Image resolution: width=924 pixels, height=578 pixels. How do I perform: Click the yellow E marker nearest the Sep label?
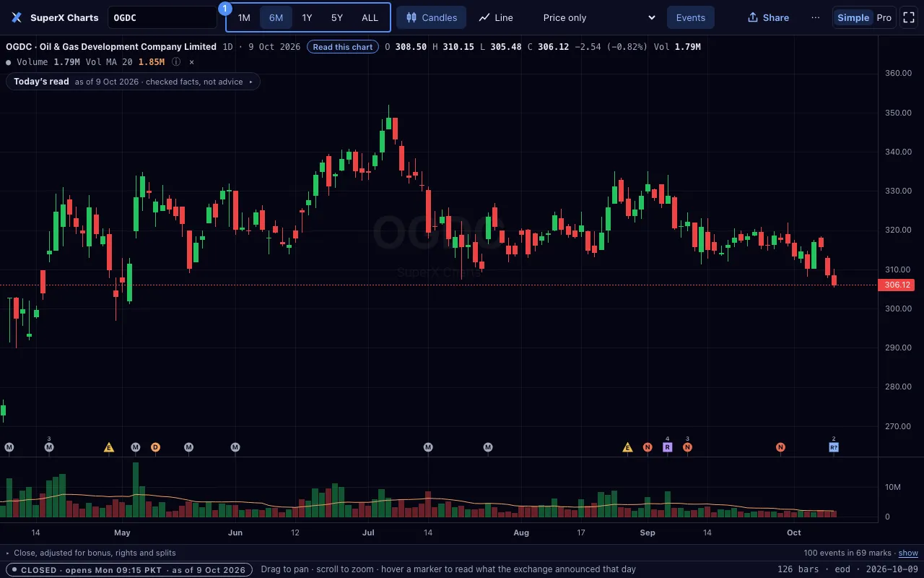[x=627, y=447]
